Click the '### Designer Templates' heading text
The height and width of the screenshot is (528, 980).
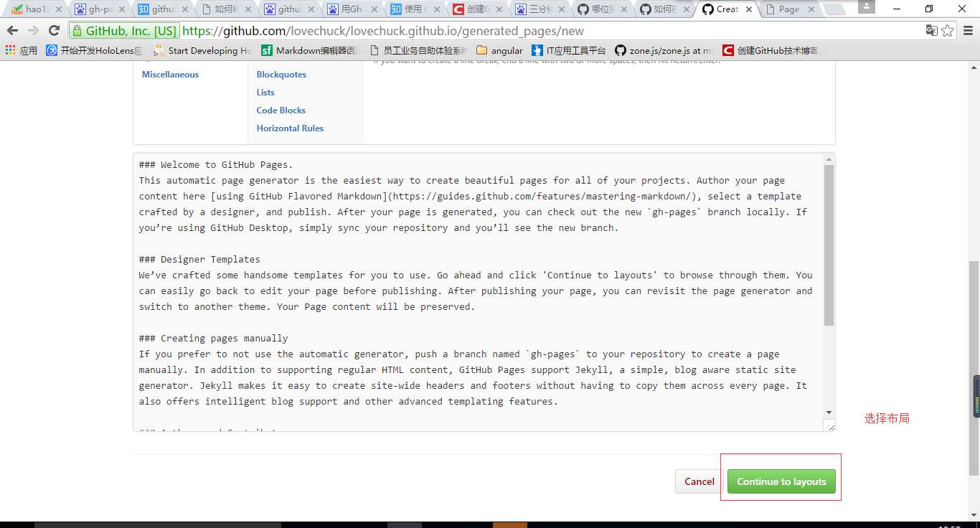(x=199, y=259)
